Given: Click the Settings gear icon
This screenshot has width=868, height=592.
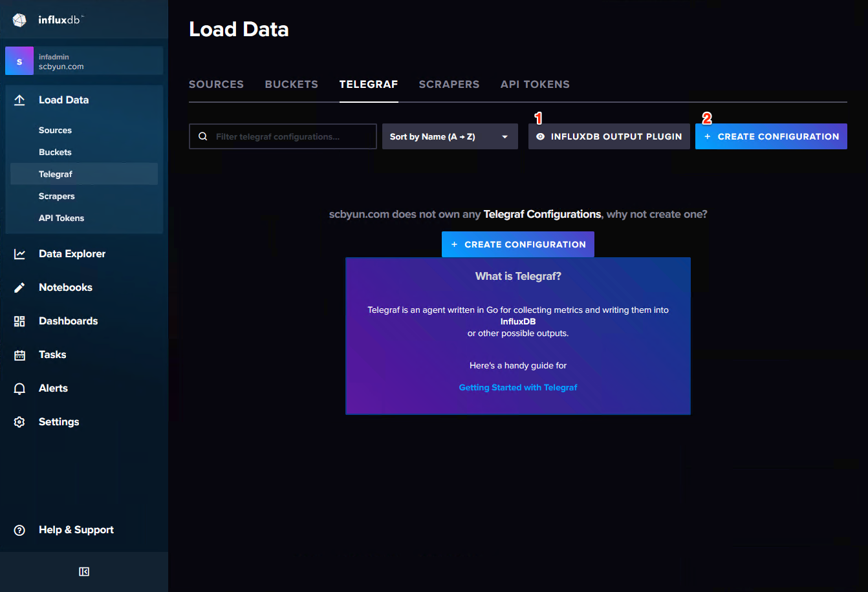Looking at the screenshot, I should pyautogui.click(x=19, y=422).
